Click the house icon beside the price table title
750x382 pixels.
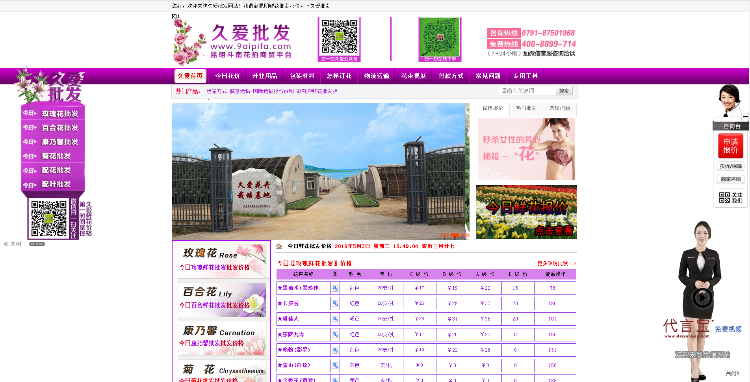click(279, 246)
